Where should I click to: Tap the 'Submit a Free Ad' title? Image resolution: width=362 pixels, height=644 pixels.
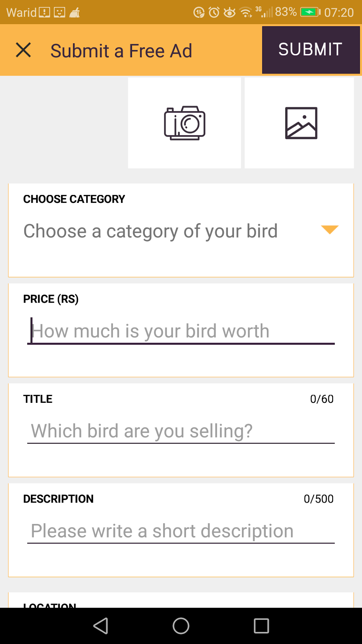pos(121,50)
